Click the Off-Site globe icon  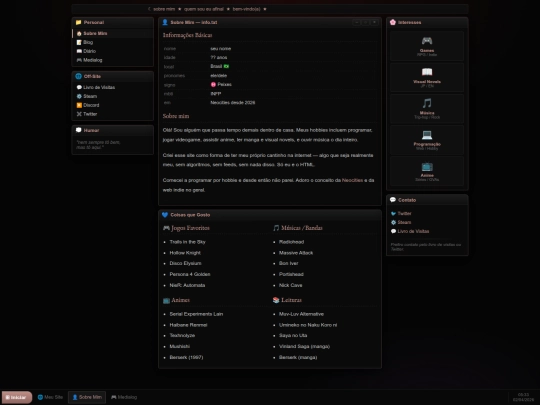click(79, 76)
